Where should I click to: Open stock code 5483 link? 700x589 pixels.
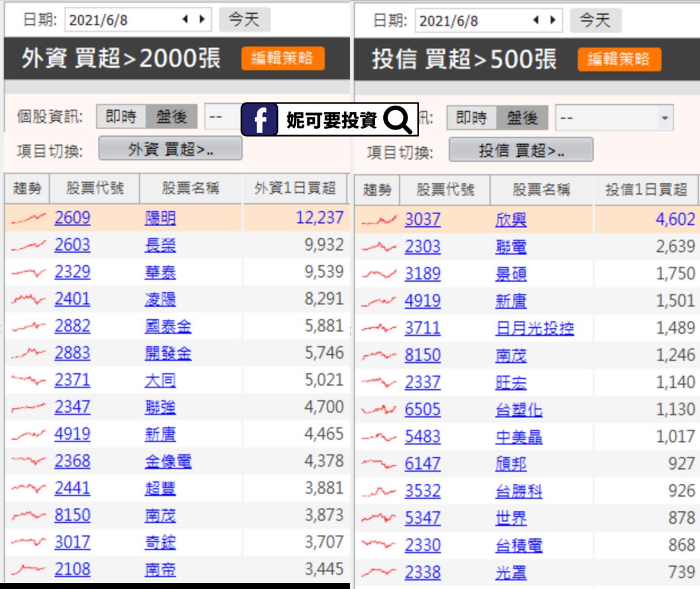(x=422, y=436)
